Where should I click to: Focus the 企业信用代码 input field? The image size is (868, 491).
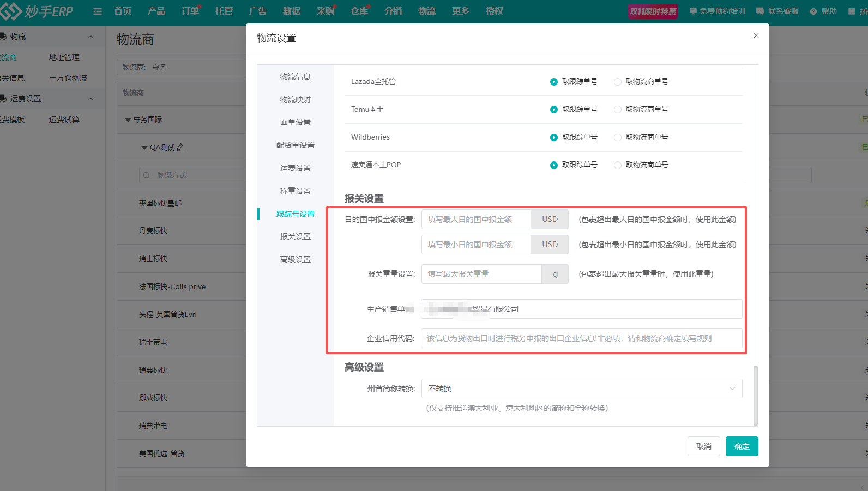pyautogui.click(x=581, y=338)
